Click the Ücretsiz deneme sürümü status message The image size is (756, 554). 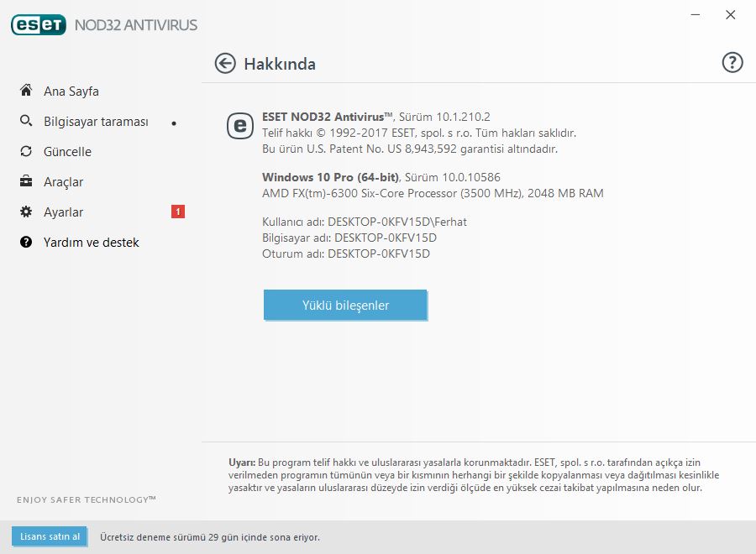(x=210, y=537)
